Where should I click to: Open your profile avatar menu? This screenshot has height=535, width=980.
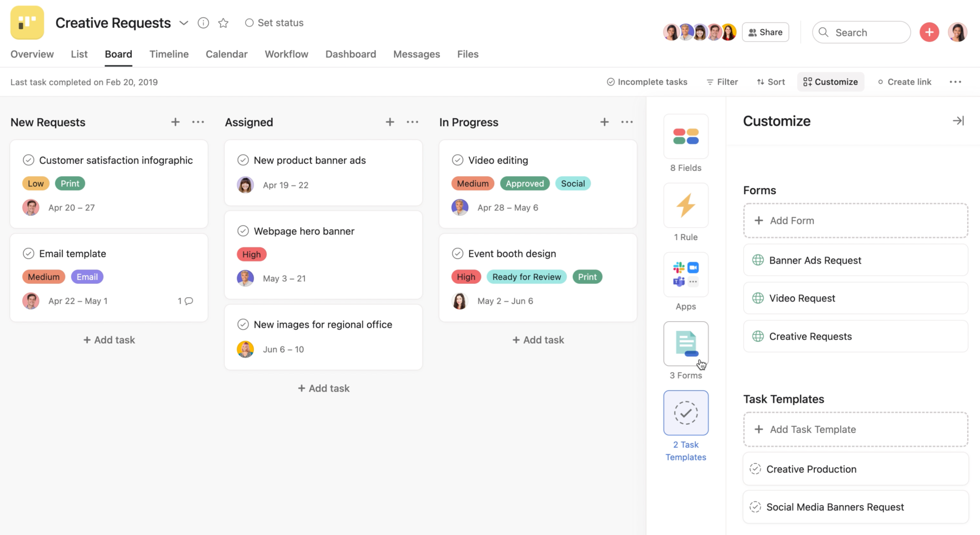tap(958, 32)
